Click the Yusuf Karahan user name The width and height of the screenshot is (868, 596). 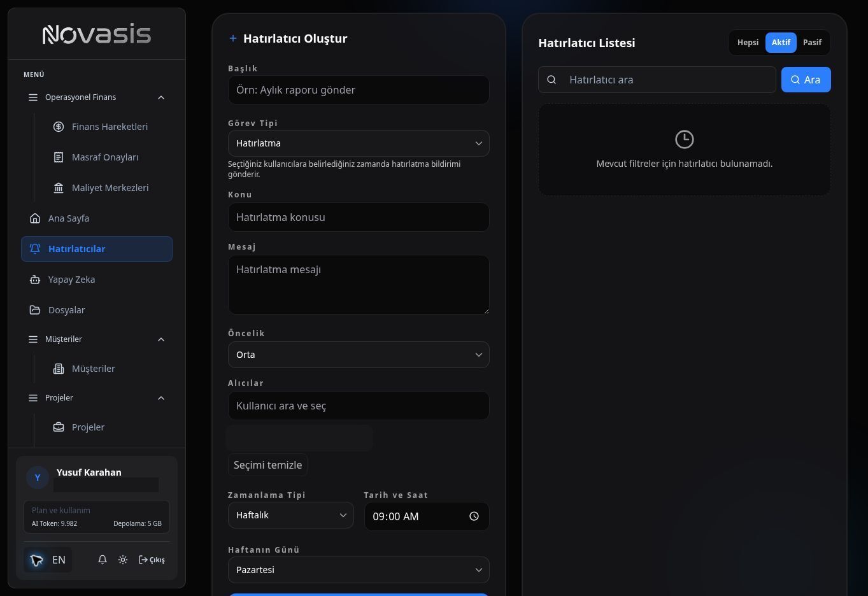coord(89,472)
